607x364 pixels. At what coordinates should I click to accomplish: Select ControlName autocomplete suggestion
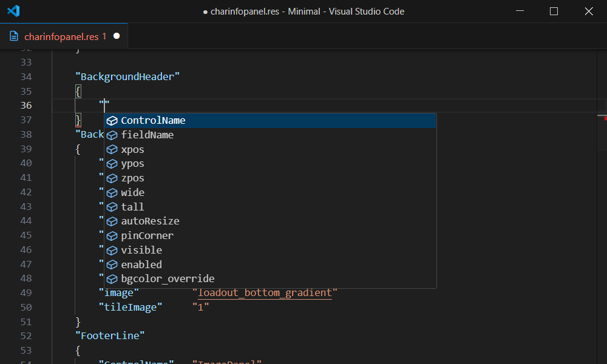coord(270,120)
